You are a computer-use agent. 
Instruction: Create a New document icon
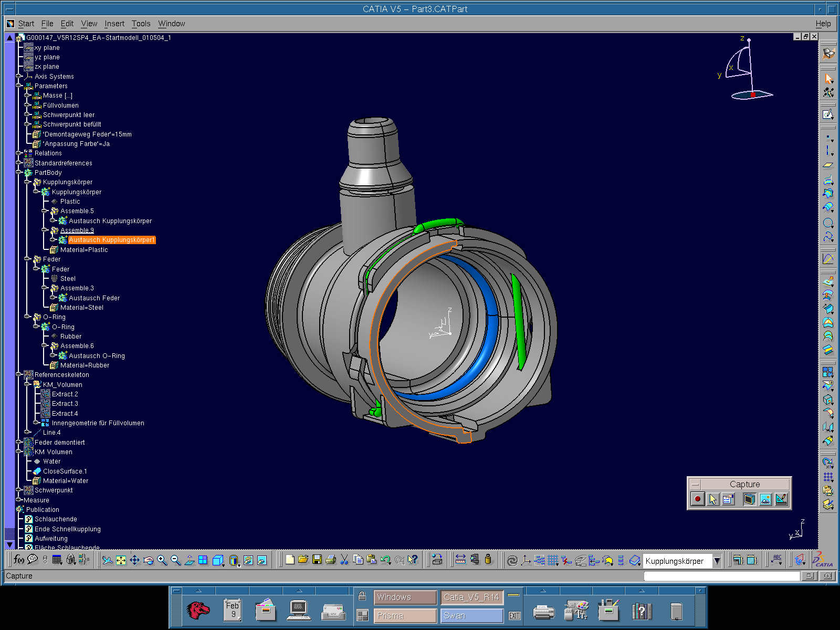pyautogui.click(x=290, y=560)
